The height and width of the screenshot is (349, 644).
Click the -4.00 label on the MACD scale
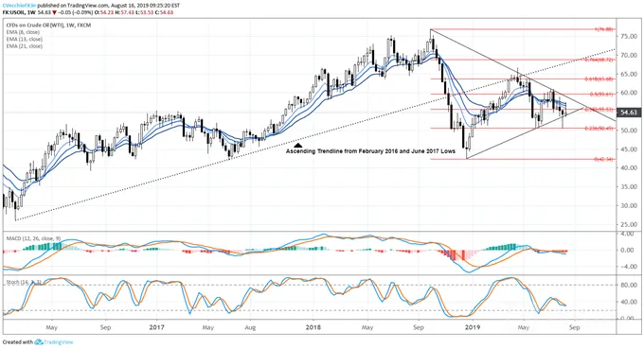tap(629, 267)
